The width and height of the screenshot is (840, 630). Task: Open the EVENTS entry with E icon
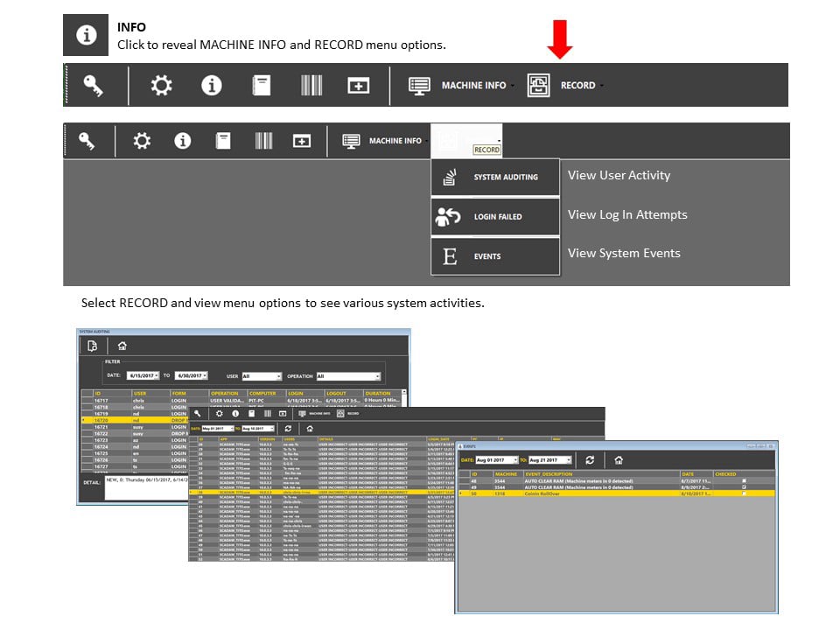coord(495,256)
